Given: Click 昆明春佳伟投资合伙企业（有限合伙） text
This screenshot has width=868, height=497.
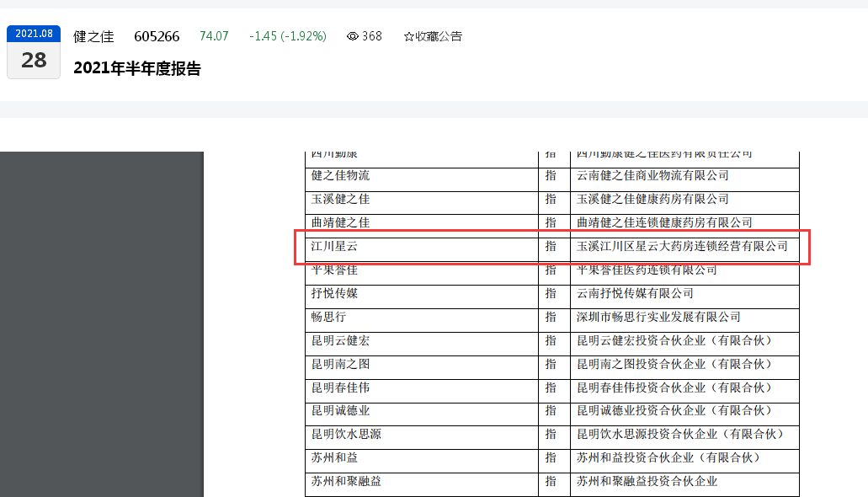Looking at the screenshot, I should point(675,387).
